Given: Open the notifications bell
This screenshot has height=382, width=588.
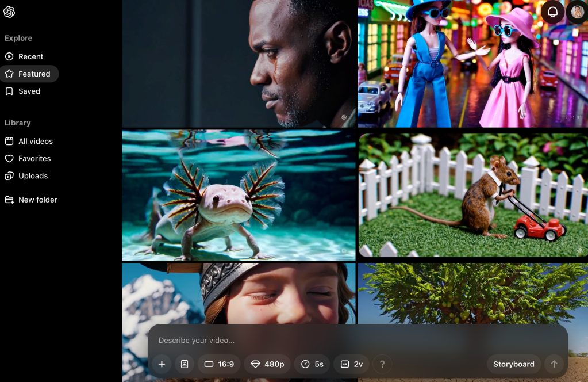Looking at the screenshot, I should [x=552, y=13].
